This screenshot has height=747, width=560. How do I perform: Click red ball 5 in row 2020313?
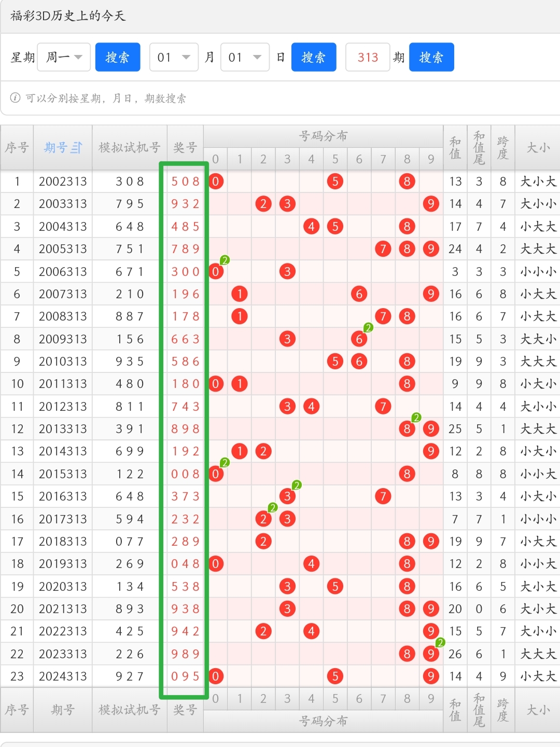click(335, 587)
